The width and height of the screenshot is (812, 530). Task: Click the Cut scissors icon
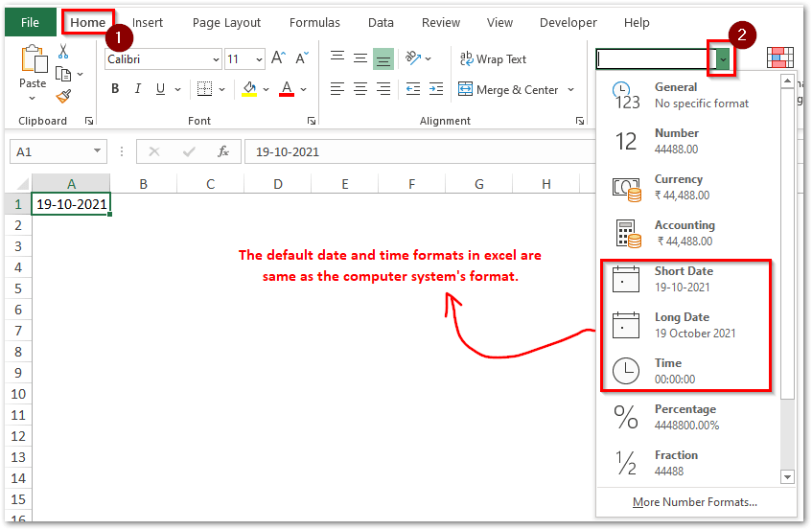coord(63,51)
